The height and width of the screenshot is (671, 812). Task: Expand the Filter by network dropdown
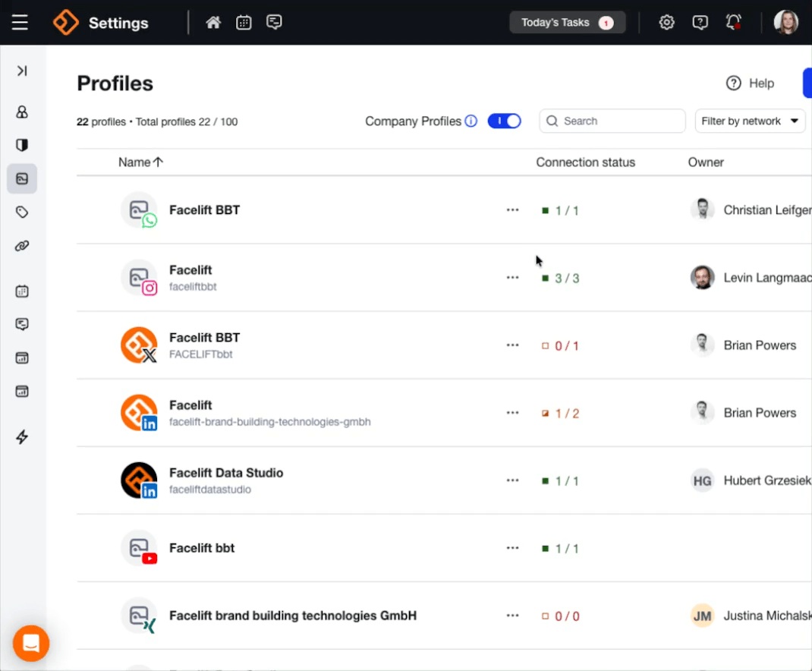tap(750, 121)
